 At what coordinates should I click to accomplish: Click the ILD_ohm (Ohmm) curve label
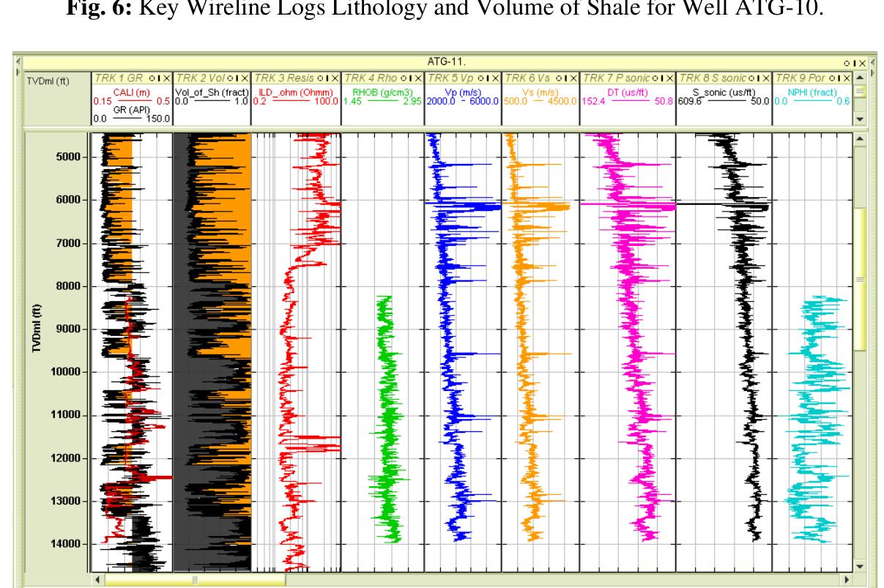(296, 92)
